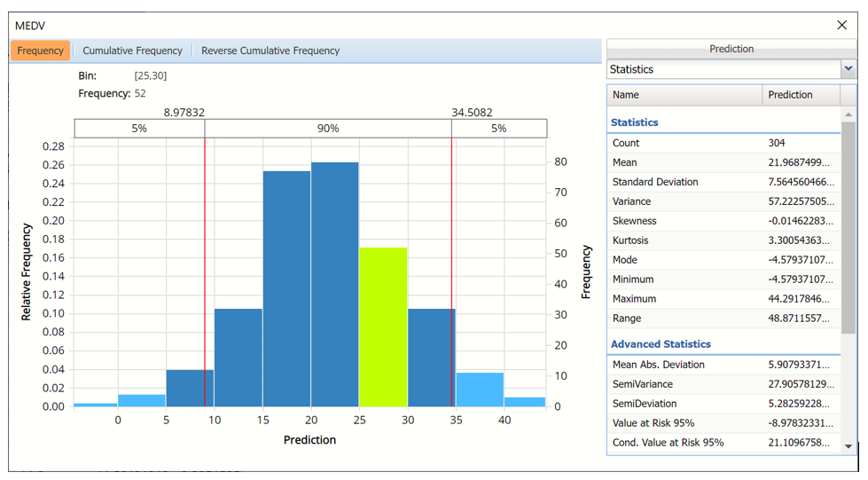Select the right red percentile marker at 34.5082

tap(451, 266)
